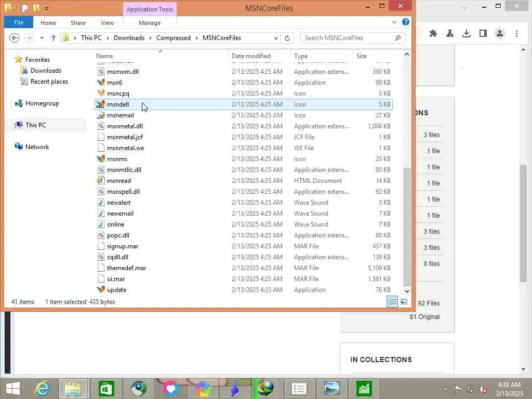Image resolution: width=532 pixels, height=399 pixels.
Task: Select the file named sqdll.dll
Action: (x=117, y=257)
